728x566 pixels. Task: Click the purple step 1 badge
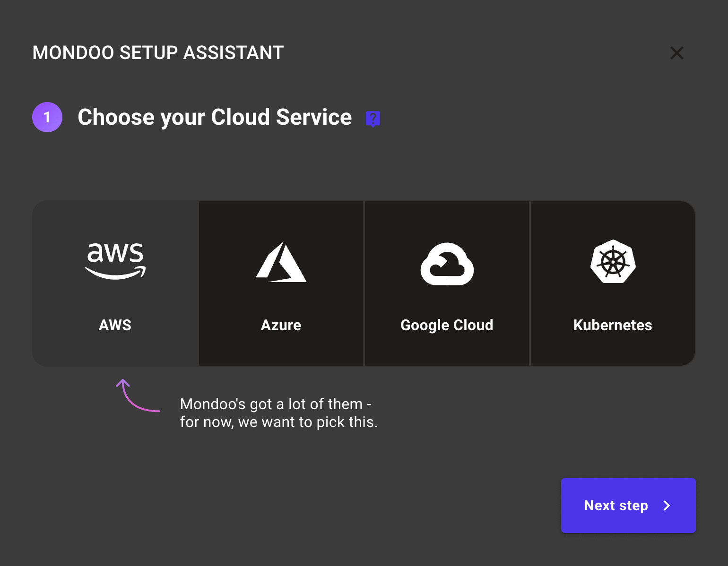click(47, 117)
